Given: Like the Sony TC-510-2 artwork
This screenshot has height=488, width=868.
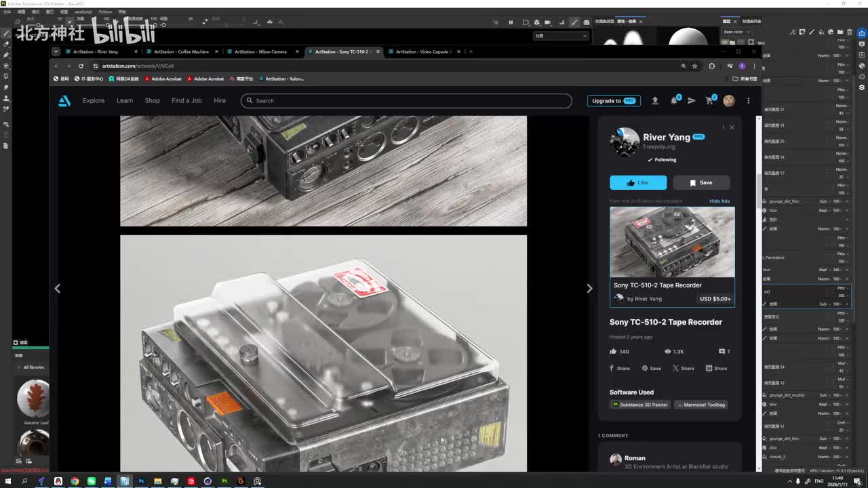Looking at the screenshot, I should [x=638, y=182].
